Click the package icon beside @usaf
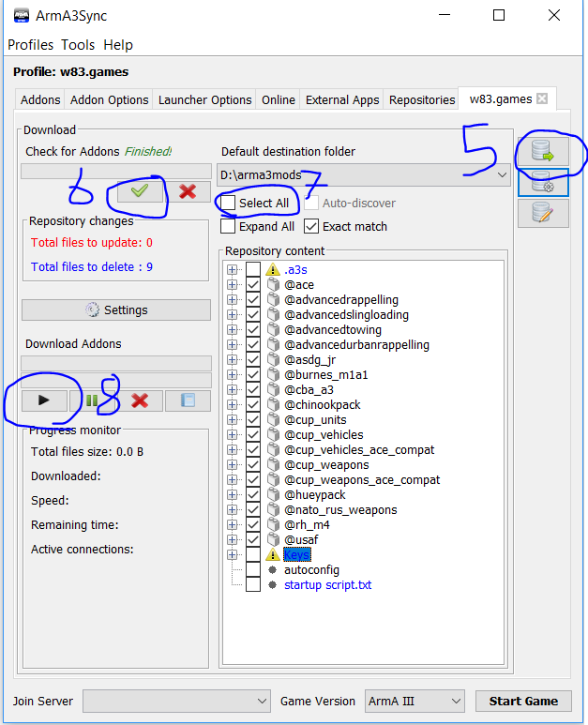The width and height of the screenshot is (588, 725). [x=274, y=539]
